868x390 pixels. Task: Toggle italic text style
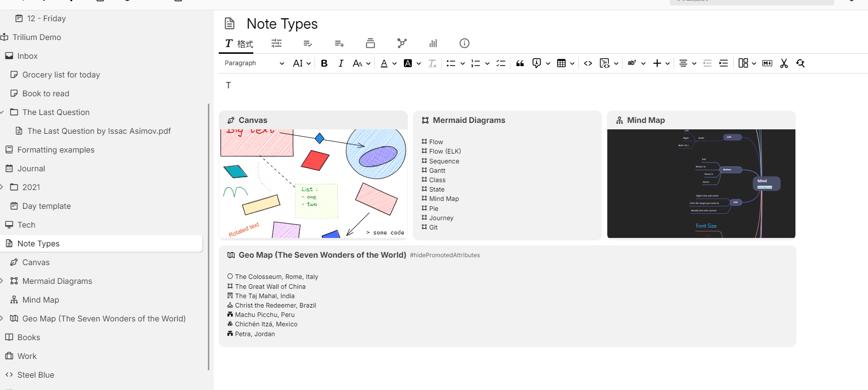pyautogui.click(x=341, y=63)
